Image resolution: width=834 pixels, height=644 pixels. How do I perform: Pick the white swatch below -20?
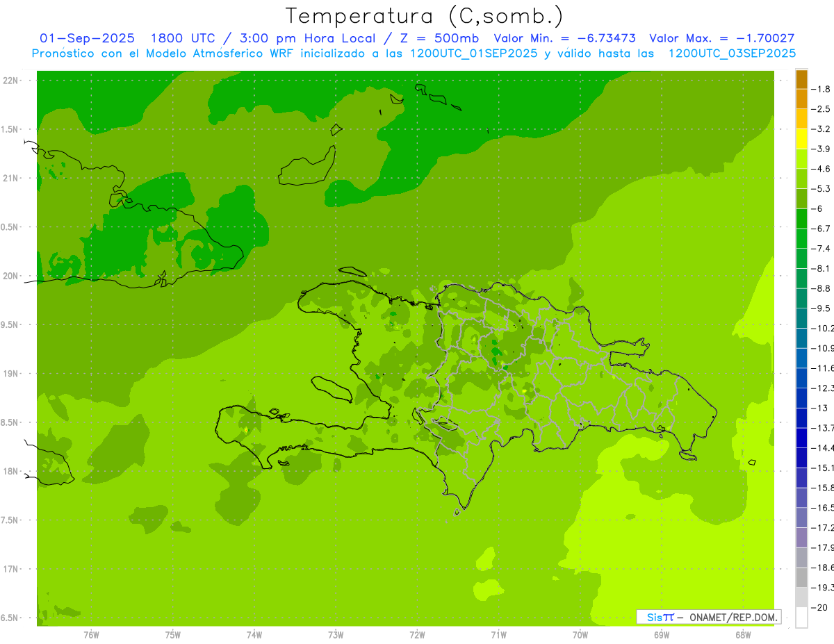pos(801,618)
